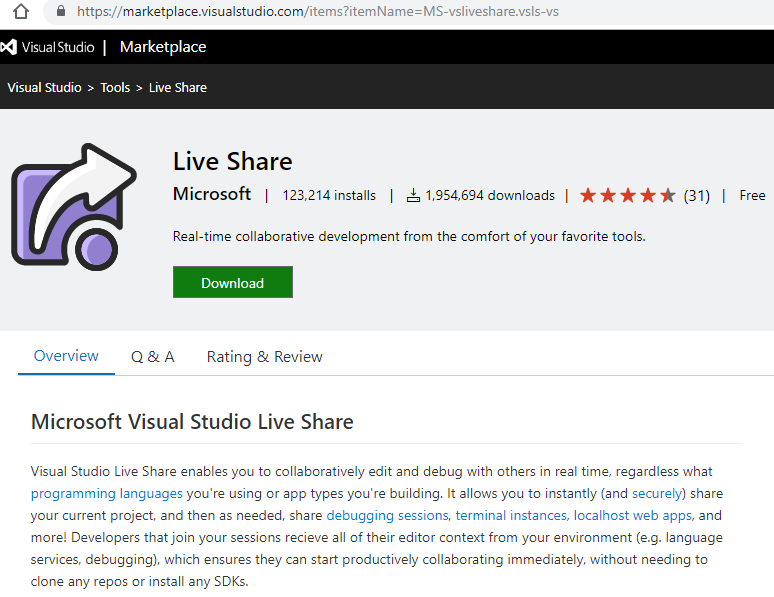
Task: Open the terminal instances link
Action: pyautogui.click(x=511, y=515)
